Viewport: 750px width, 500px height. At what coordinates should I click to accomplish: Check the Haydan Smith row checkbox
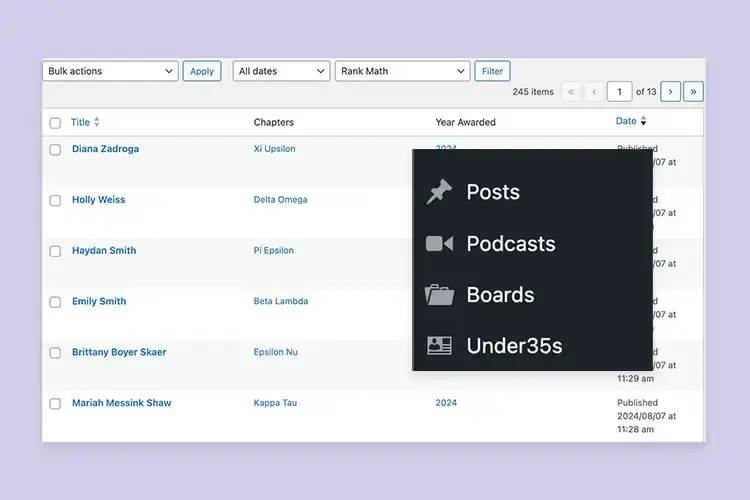point(55,251)
